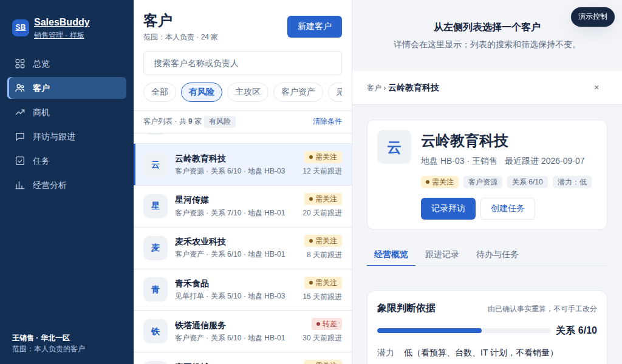Click the 麦 avatar for 麦禾农业科技
This screenshot has height=364, width=622.
[x=155, y=248]
